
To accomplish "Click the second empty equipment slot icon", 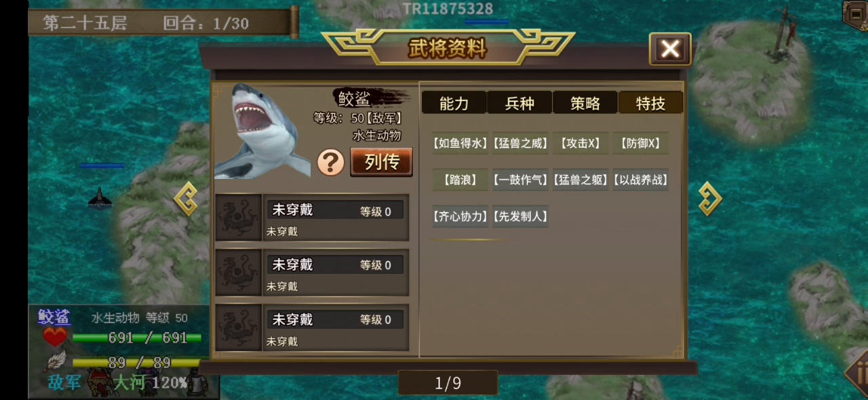I will pyautogui.click(x=239, y=273).
